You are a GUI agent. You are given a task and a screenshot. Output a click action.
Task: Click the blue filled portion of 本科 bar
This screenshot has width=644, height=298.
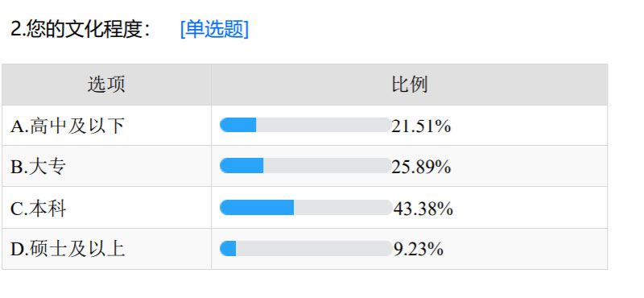257,208
